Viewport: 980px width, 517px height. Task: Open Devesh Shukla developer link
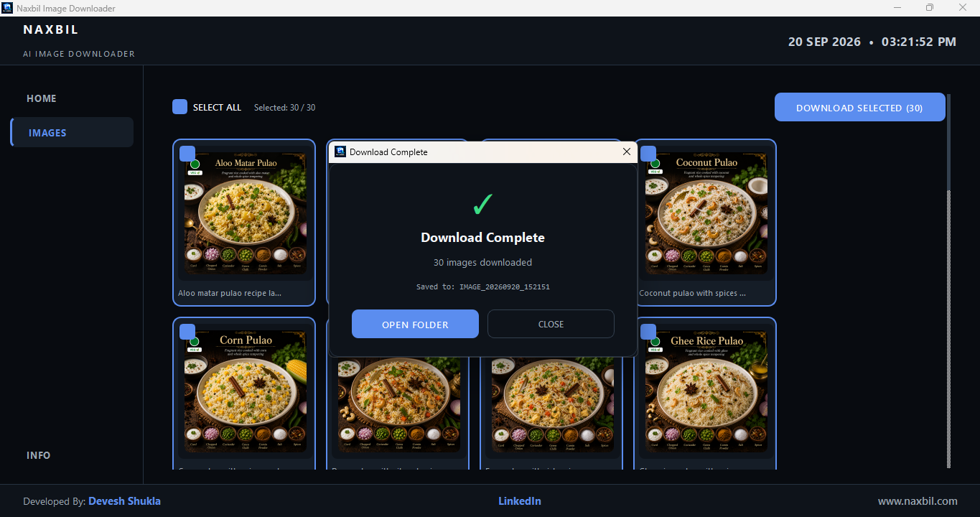pyautogui.click(x=124, y=501)
